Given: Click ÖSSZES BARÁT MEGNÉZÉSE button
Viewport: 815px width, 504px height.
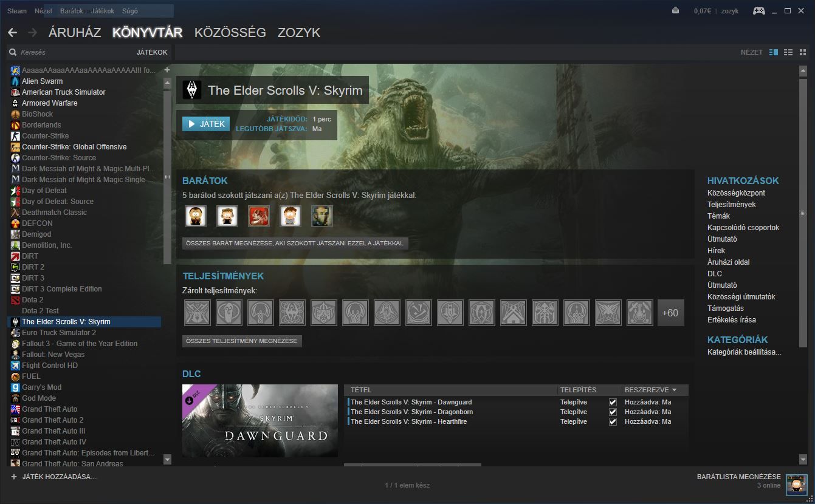Looking at the screenshot, I should [295, 243].
